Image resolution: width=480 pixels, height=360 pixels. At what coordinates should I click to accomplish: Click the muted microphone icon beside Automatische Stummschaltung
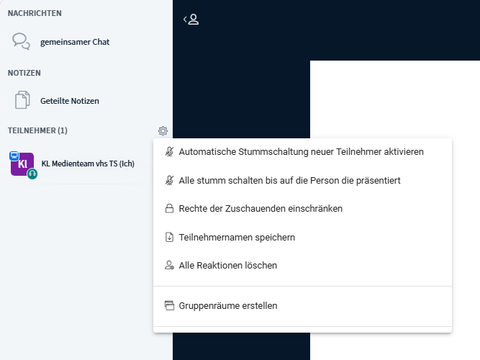(169, 152)
